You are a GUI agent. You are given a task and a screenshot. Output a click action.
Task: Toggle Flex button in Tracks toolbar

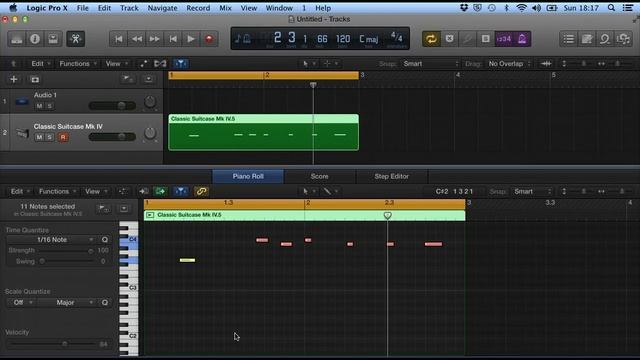(160, 64)
